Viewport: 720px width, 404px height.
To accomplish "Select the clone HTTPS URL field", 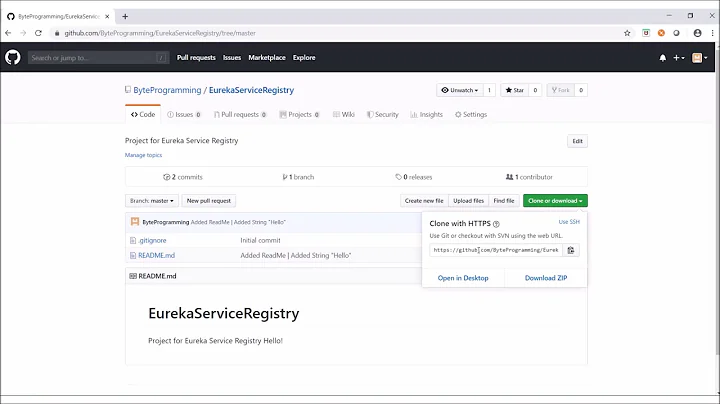I will tap(496, 250).
